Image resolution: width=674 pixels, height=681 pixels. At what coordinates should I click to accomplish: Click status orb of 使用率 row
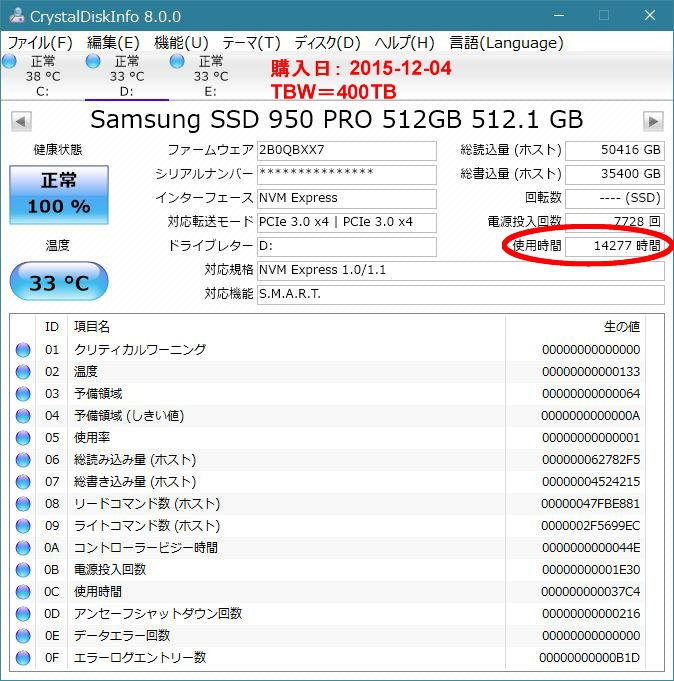(23, 437)
